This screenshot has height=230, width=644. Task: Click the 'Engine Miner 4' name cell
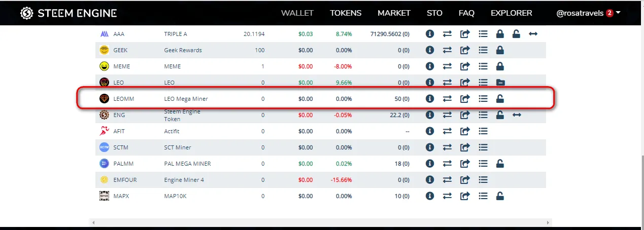coord(184,180)
